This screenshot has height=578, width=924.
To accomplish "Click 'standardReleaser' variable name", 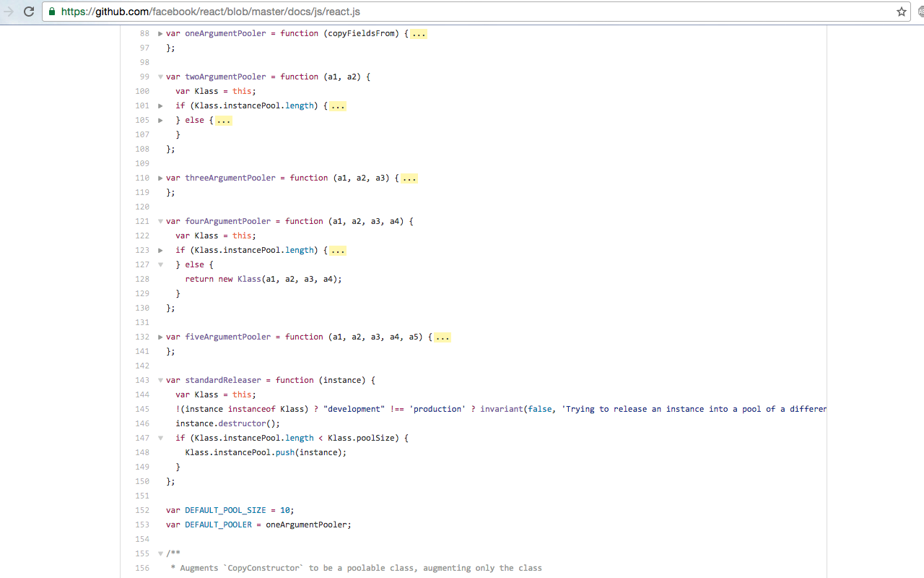I will [x=223, y=380].
